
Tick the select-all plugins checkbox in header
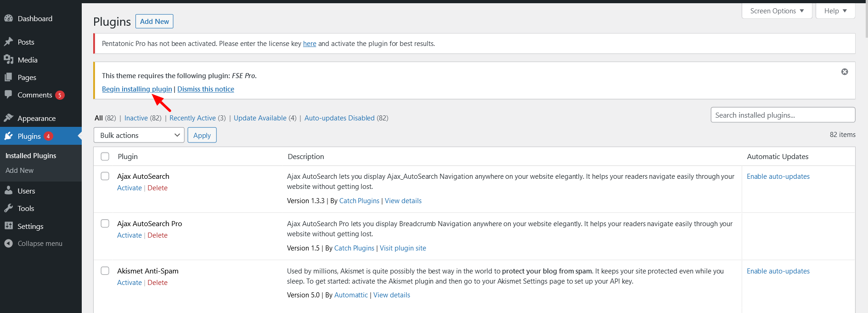[105, 156]
